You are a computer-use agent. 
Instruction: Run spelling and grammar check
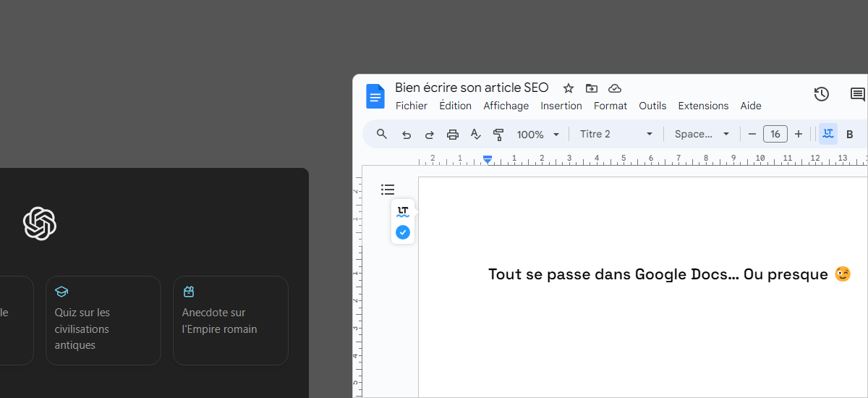(475, 134)
